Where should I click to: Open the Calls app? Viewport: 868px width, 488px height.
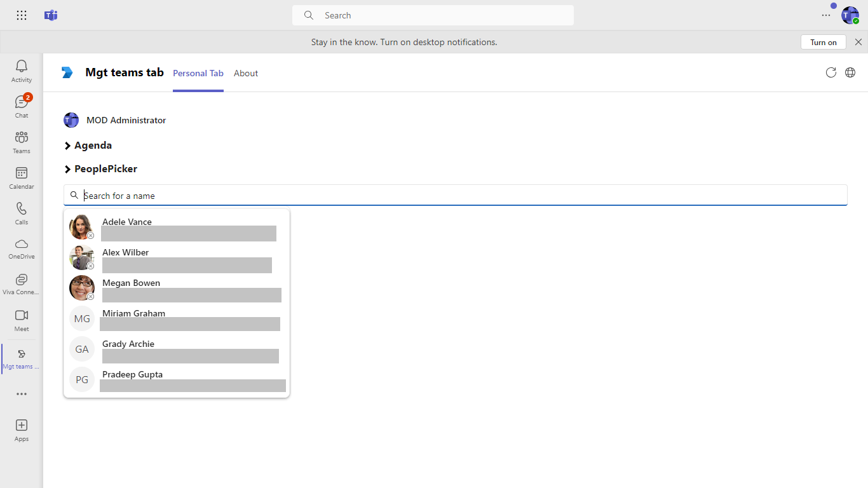coord(22,213)
